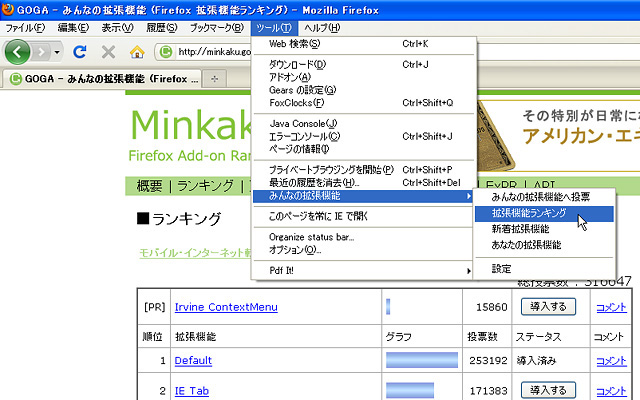Click the Default row graph bar
The height and width of the screenshot is (400, 640).
pyautogui.click(x=422, y=360)
